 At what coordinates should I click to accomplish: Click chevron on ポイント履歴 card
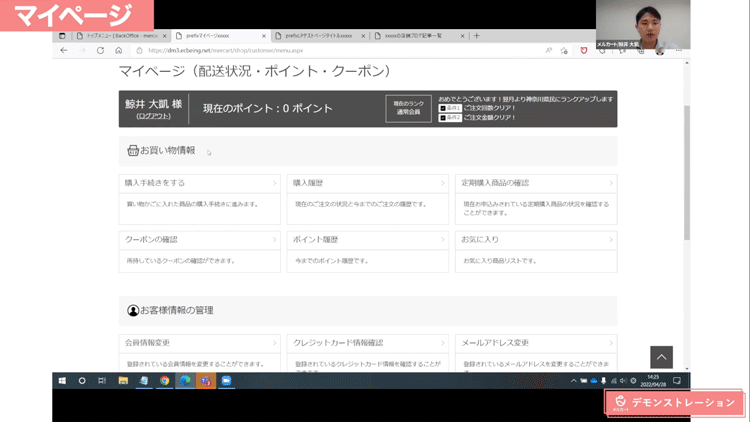(x=442, y=240)
